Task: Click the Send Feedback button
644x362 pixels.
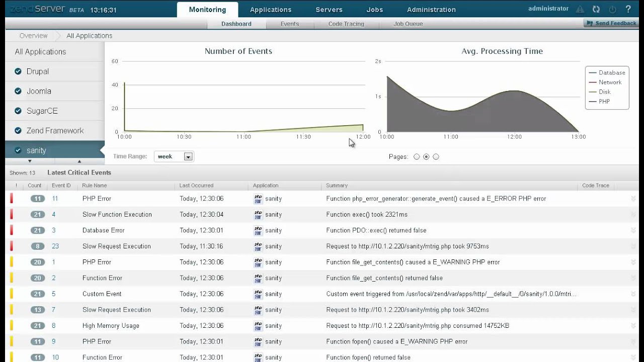Action: coord(611,23)
